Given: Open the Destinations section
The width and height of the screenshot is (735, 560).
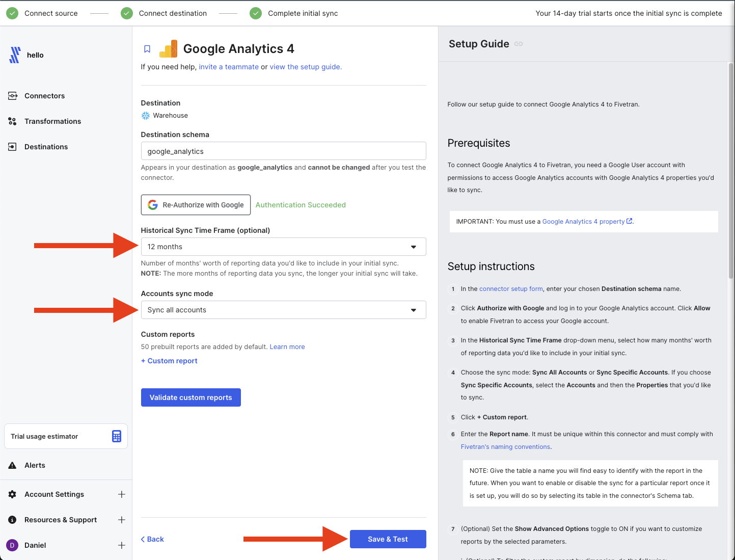Looking at the screenshot, I should [46, 147].
